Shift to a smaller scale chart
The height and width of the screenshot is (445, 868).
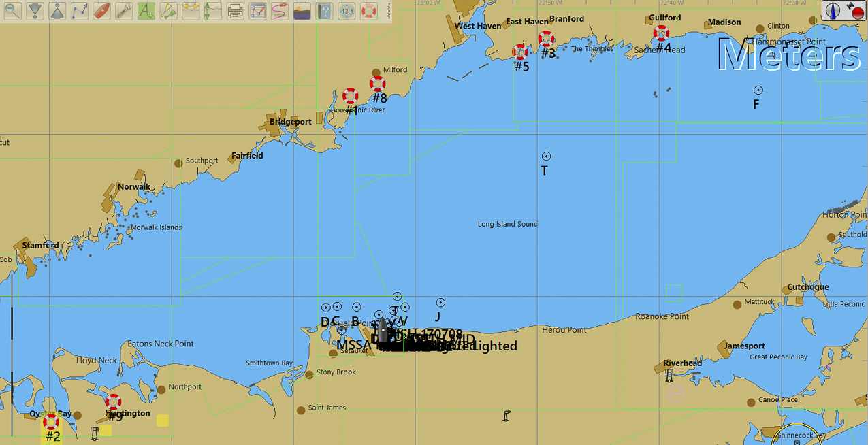point(35,11)
